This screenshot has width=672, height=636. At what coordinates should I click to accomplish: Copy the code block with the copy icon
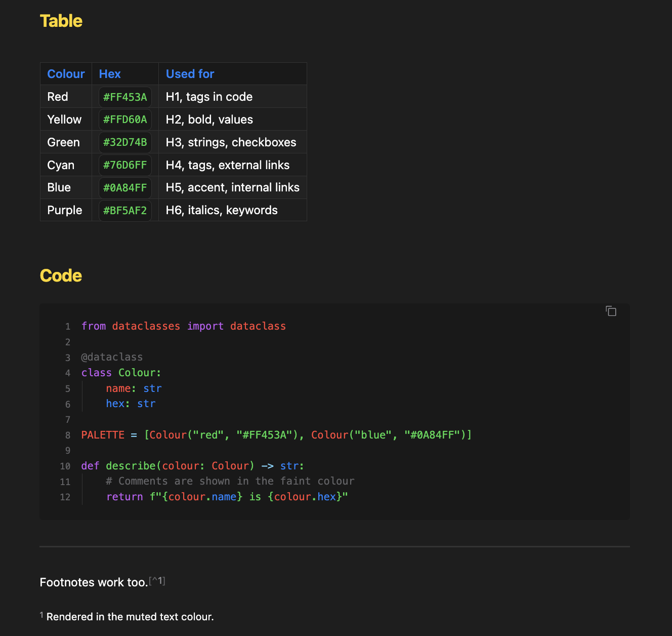611,311
